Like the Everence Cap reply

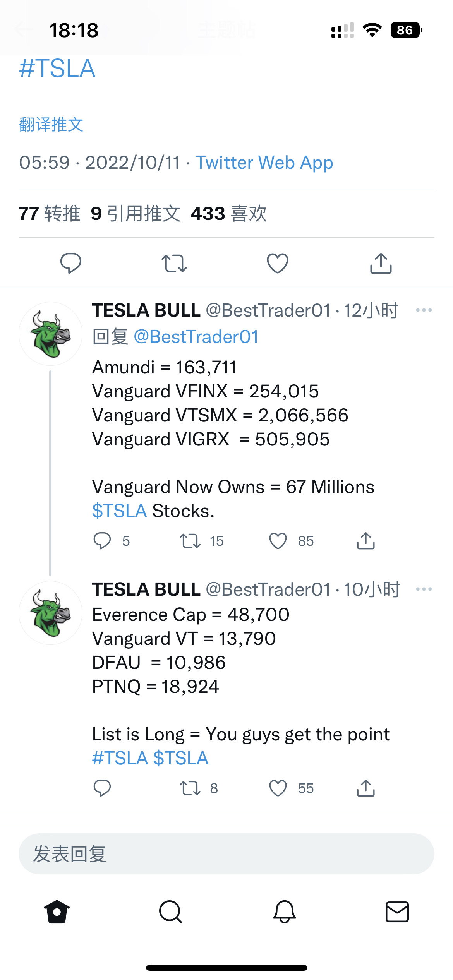tap(278, 788)
